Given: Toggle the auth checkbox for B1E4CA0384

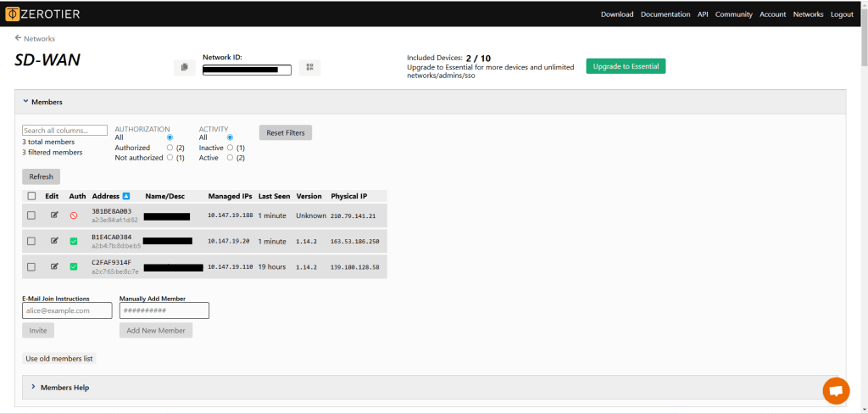Looking at the screenshot, I should tap(74, 241).
